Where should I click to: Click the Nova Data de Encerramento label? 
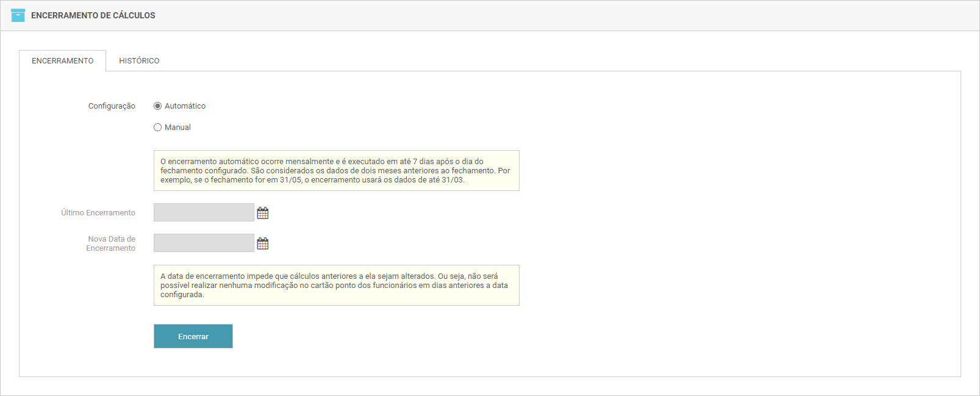111,243
